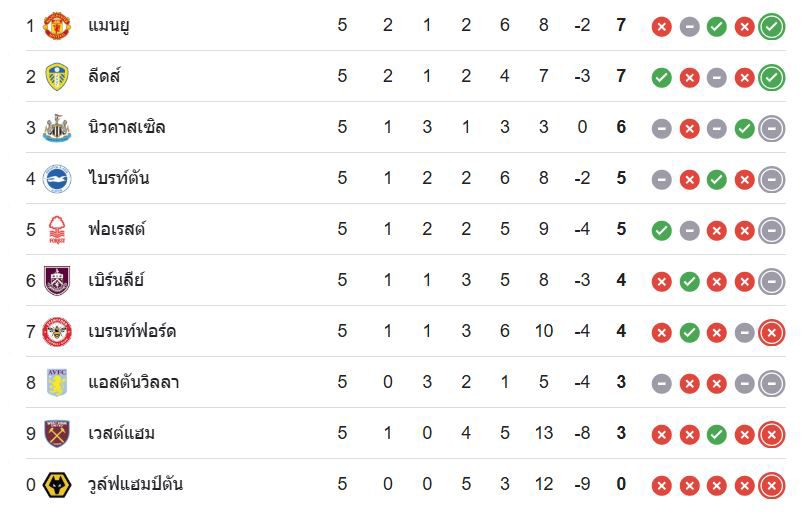The width and height of the screenshot is (808, 520).
Task: Click Forest's first green win result circle
Action: point(662,231)
